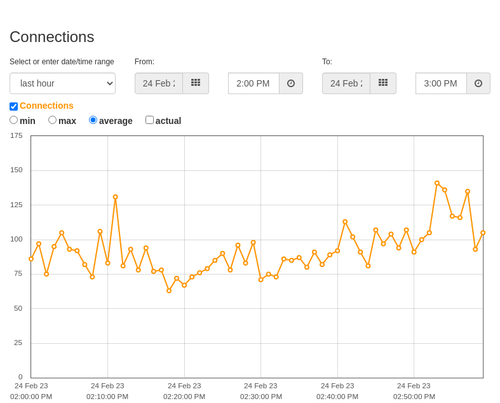This screenshot has height=403, width=500.
Task: Click the 02:30:00 PM x-axis label
Action: coord(261,391)
